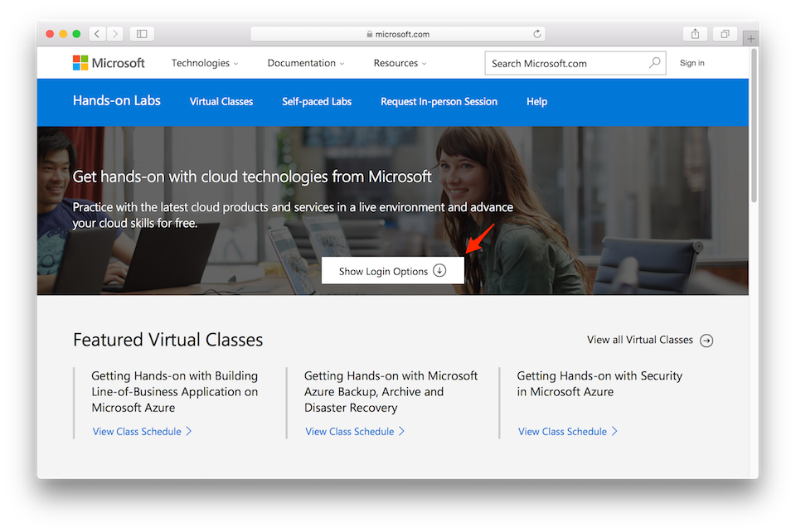Click the Microsoft logo
Screen dimensions: 796x532
click(x=109, y=62)
